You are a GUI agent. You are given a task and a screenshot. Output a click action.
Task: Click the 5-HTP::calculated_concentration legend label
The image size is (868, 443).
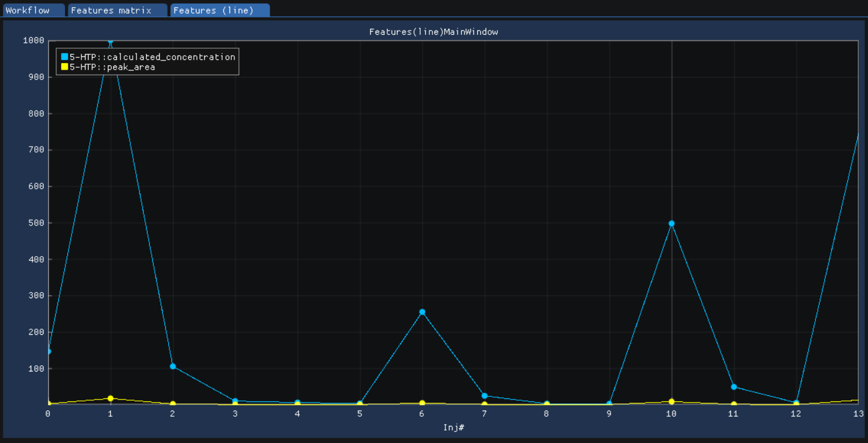click(x=152, y=57)
